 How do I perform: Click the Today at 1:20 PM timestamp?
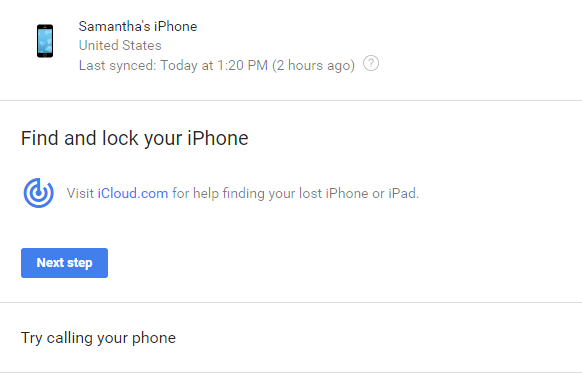click(214, 65)
